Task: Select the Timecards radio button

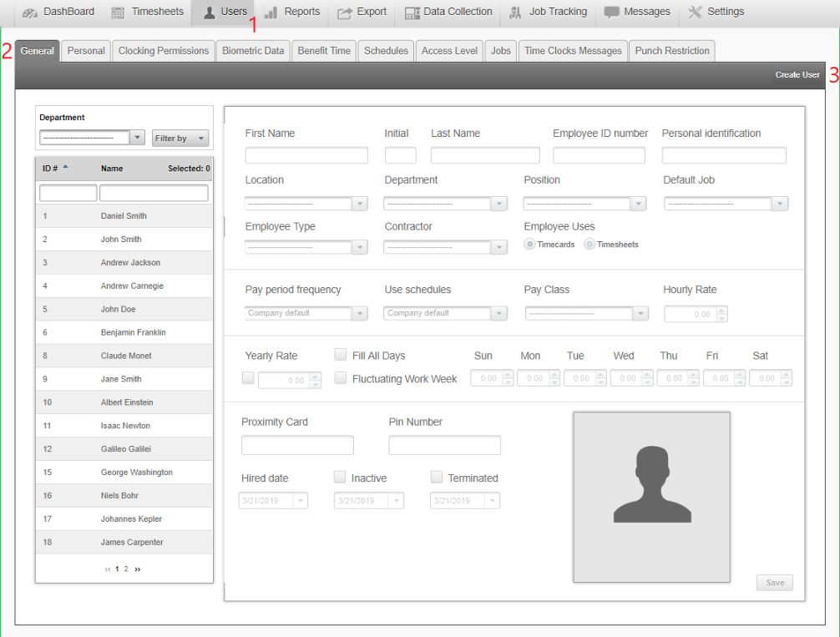Action: pyautogui.click(x=529, y=245)
